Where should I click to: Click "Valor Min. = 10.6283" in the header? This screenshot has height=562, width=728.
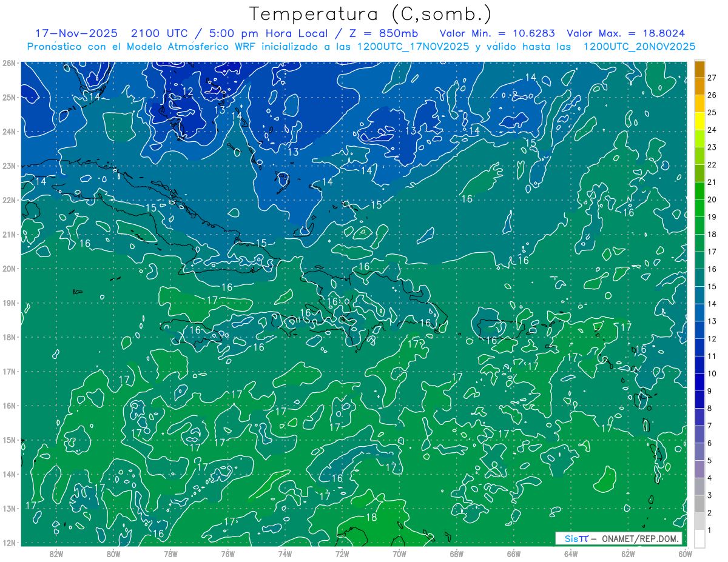pyautogui.click(x=497, y=33)
